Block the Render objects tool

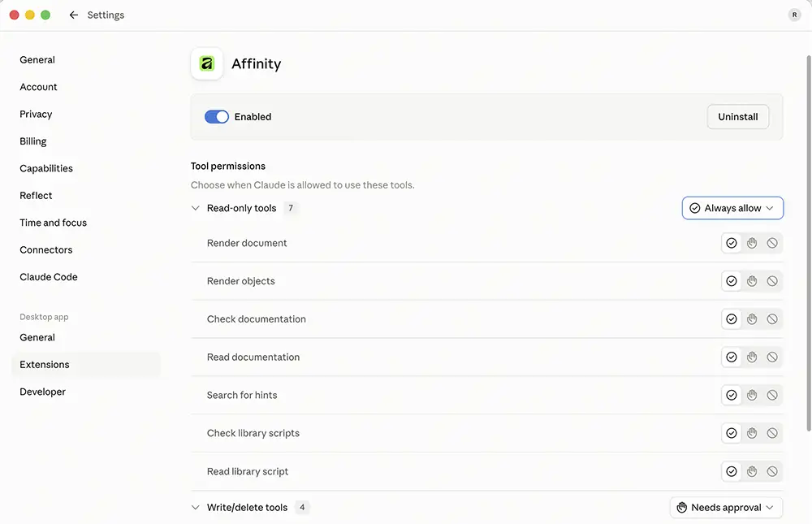[772, 281]
